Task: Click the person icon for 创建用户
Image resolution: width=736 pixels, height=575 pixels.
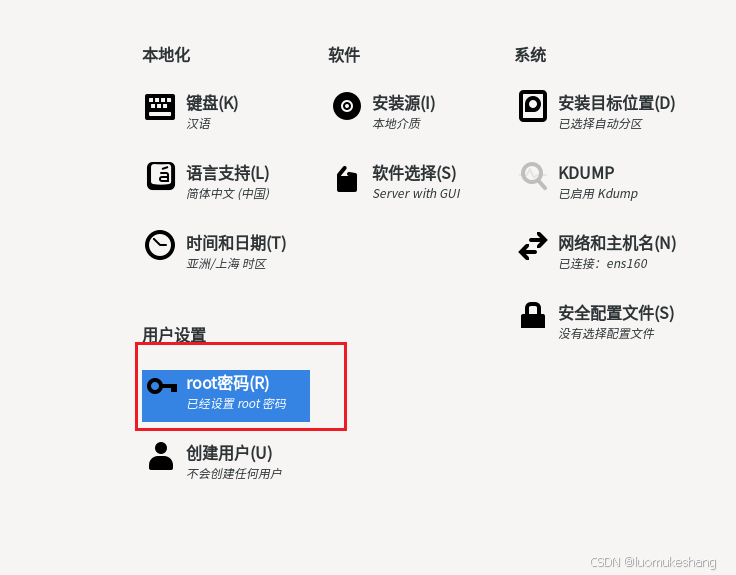Action: point(161,456)
